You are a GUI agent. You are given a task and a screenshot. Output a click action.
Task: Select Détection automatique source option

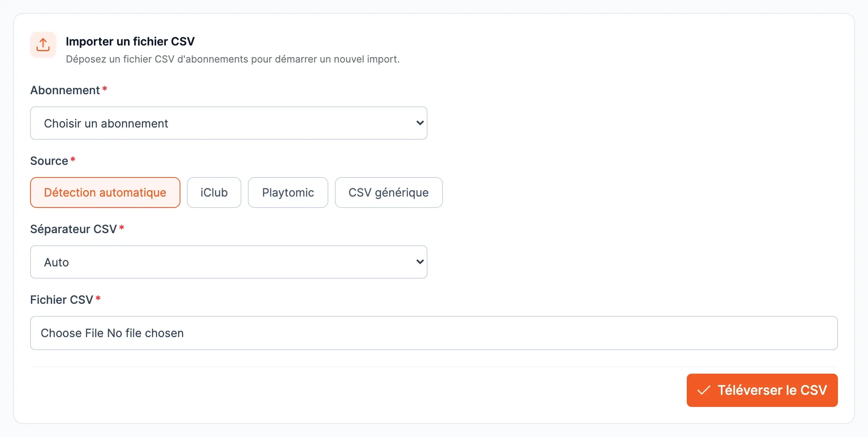coord(105,193)
